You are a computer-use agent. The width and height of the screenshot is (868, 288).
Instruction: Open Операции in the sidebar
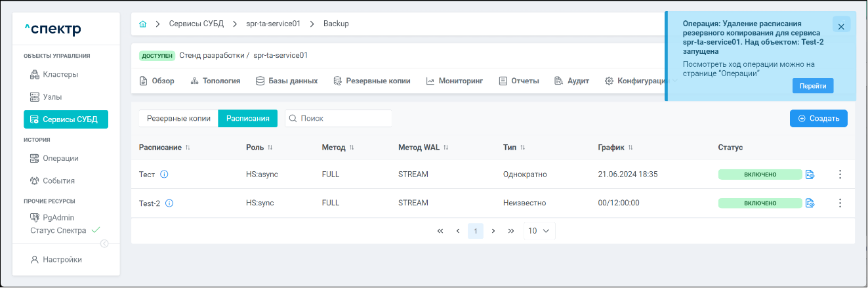point(60,158)
